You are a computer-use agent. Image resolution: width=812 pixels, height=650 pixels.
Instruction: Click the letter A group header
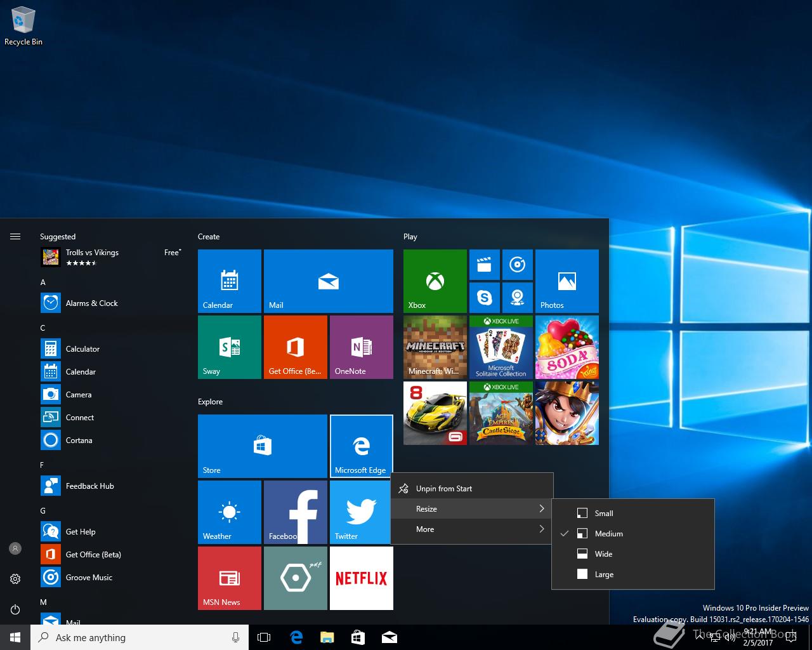coord(43,282)
